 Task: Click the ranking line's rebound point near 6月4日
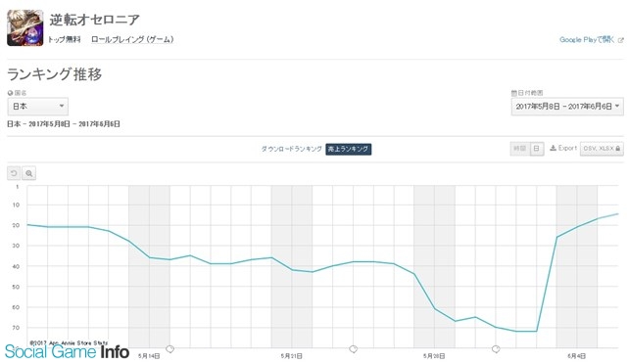click(x=557, y=237)
